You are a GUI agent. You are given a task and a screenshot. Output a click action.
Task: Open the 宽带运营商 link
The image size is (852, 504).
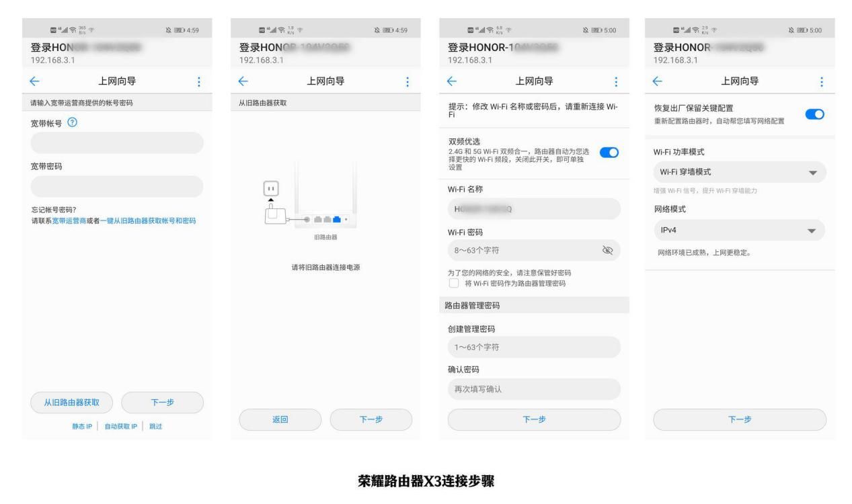(68, 220)
